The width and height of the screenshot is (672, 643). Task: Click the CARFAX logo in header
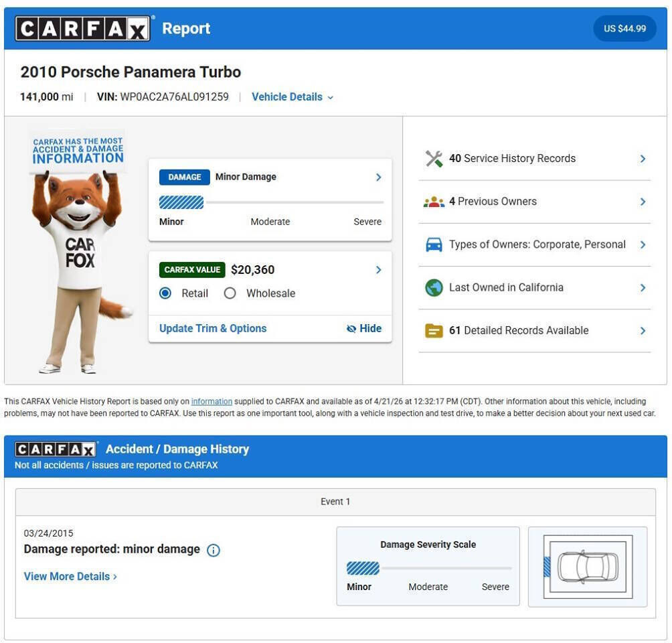(82, 29)
